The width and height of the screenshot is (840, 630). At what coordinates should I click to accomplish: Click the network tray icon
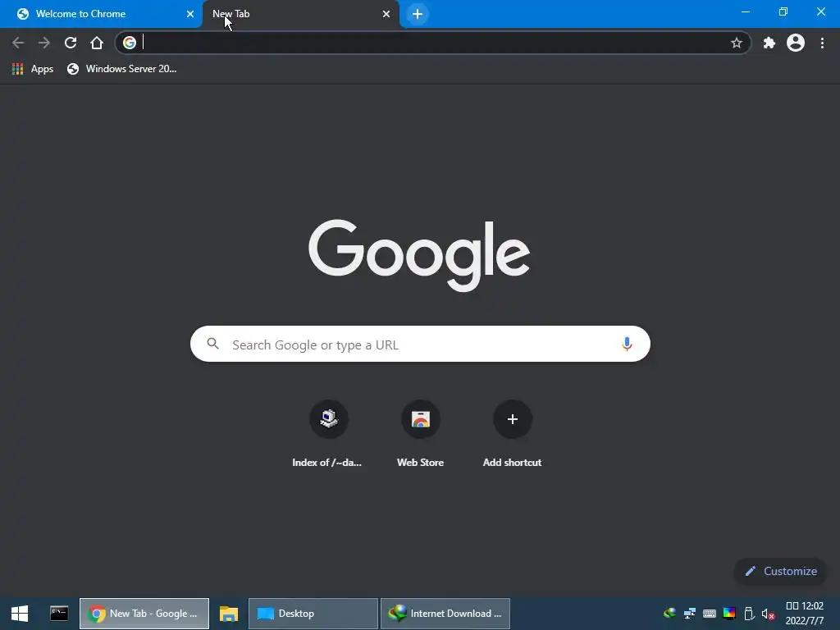(689, 614)
